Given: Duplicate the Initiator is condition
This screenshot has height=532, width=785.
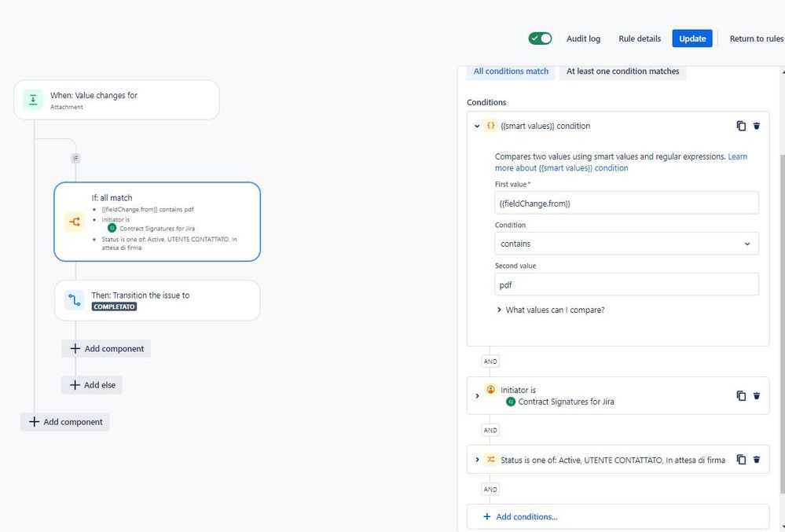Looking at the screenshot, I should (x=741, y=396).
